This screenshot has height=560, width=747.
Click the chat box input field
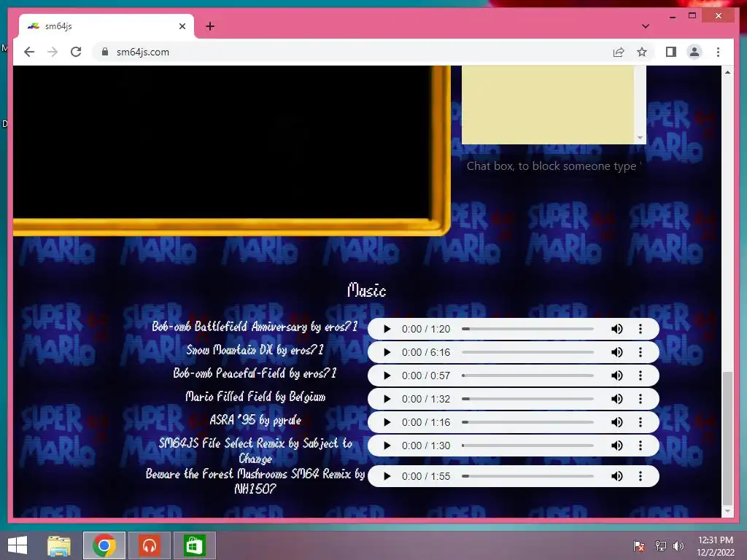554,166
